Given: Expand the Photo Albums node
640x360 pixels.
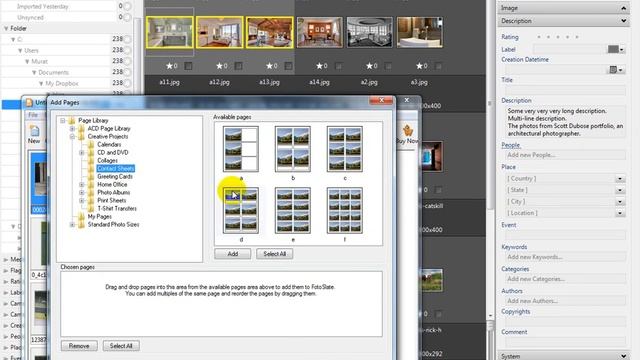Looking at the screenshot, I should [x=82, y=192].
